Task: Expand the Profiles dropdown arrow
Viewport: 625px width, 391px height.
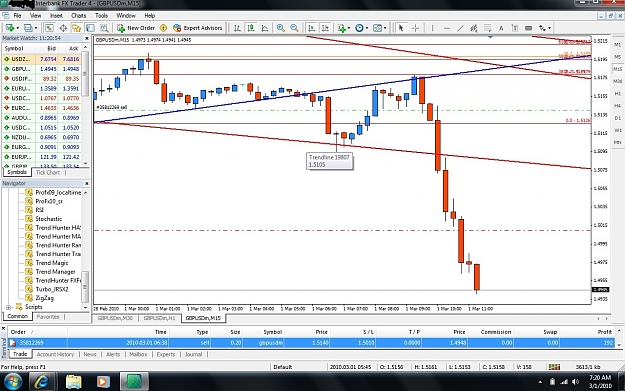Action: click(x=36, y=28)
